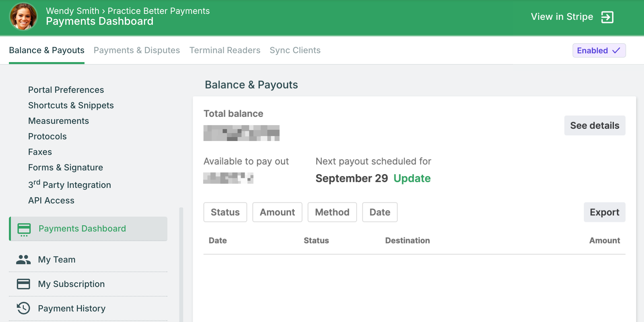This screenshot has height=322, width=644.
Task: Click the My Team people icon
Action: [23, 260]
